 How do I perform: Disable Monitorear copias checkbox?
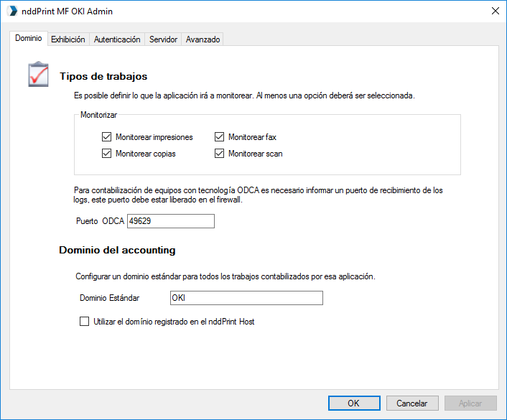point(107,153)
